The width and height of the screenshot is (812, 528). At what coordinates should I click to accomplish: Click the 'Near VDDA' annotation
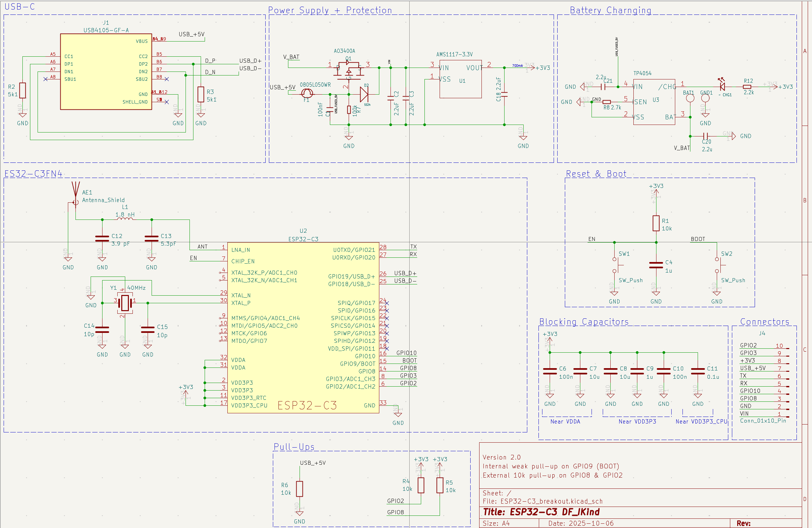[x=565, y=421]
